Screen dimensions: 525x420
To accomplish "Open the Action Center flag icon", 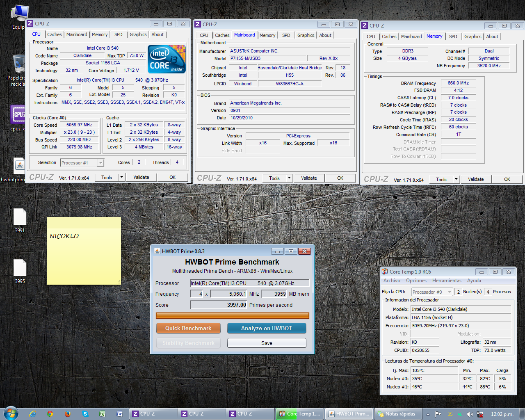I will (438, 414).
